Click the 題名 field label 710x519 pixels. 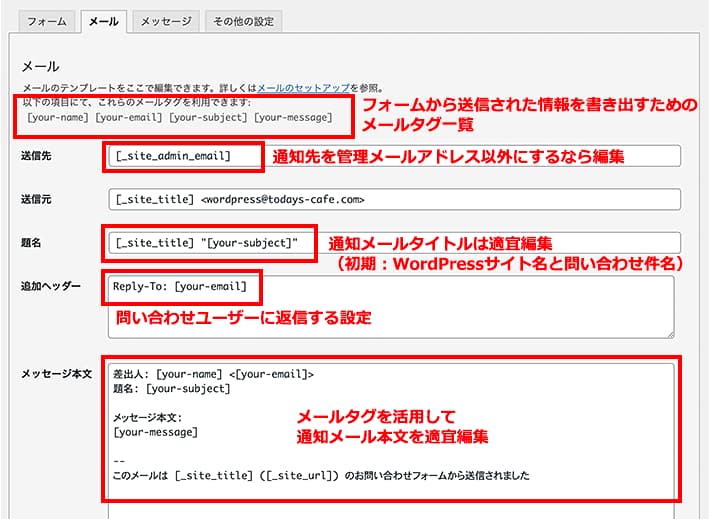pyautogui.click(x=31, y=243)
